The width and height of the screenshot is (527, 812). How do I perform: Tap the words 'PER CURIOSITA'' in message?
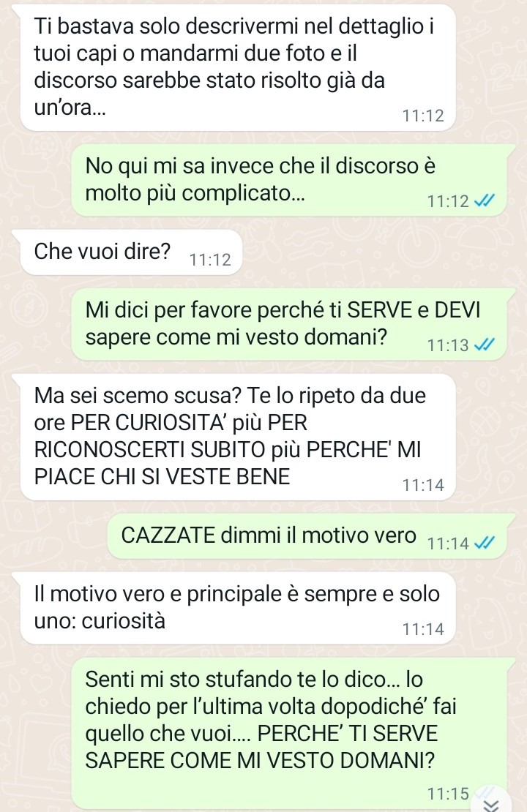[149, 423]
